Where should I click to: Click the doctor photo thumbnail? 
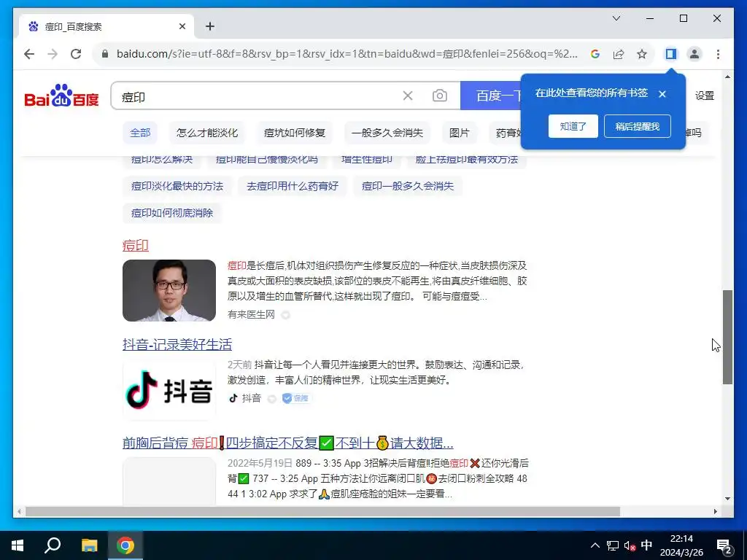(169, 290)
